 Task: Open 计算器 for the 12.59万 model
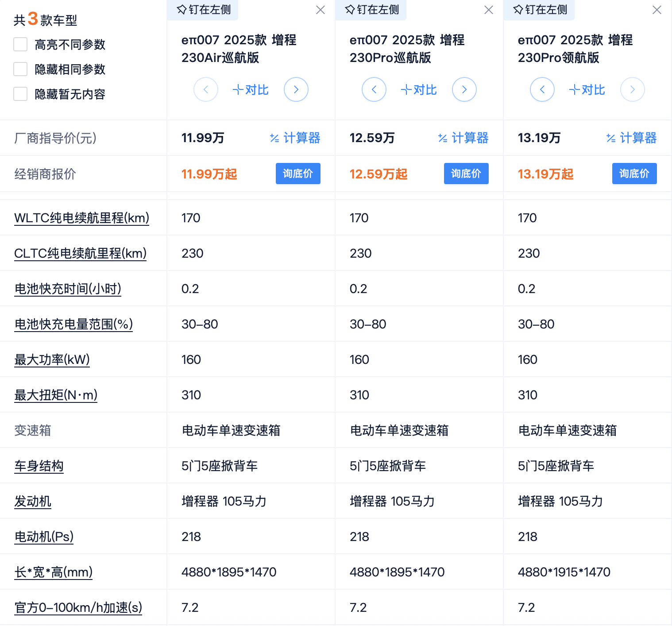coord(463,138)
